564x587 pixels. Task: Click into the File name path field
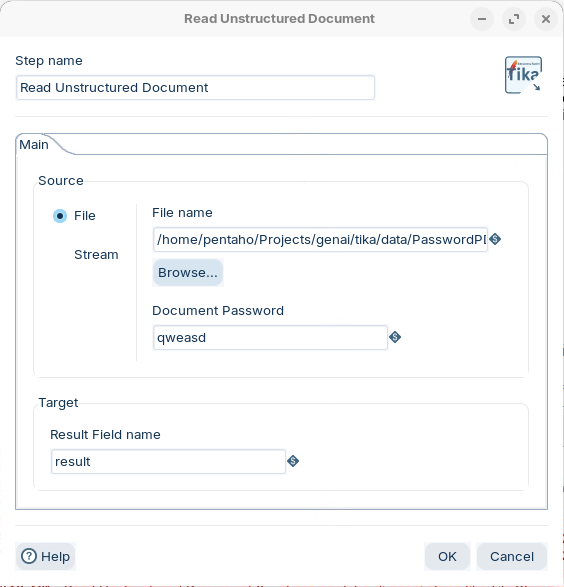(320, 239)
